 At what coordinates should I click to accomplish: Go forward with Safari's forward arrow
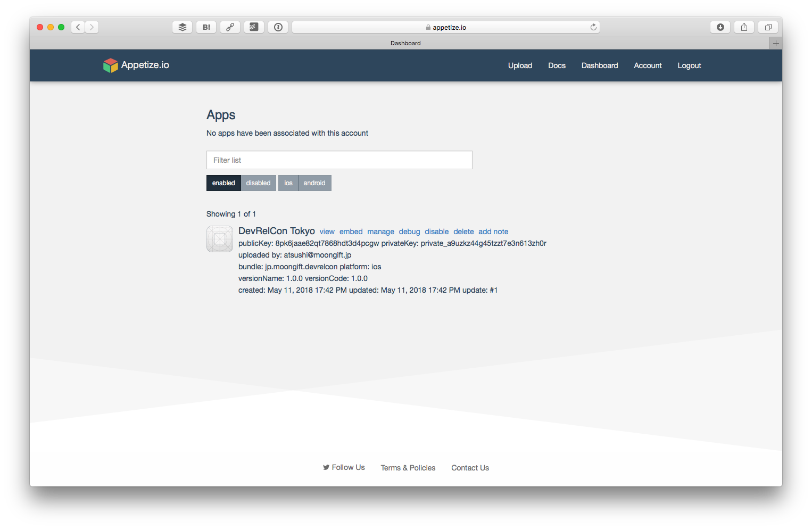tap(92, 27)
